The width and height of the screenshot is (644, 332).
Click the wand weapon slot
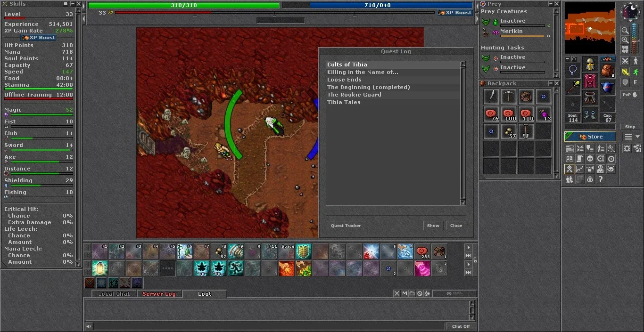coord(572,88)
